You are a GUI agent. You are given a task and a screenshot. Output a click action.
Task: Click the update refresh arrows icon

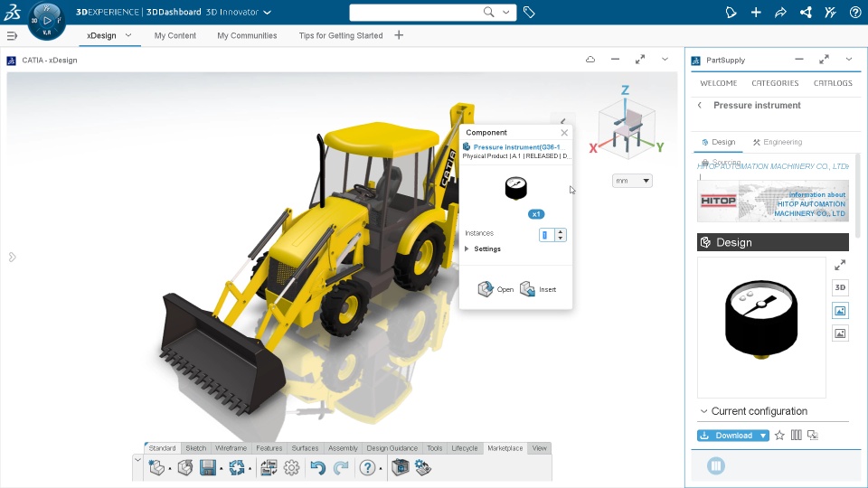[236, 468]
